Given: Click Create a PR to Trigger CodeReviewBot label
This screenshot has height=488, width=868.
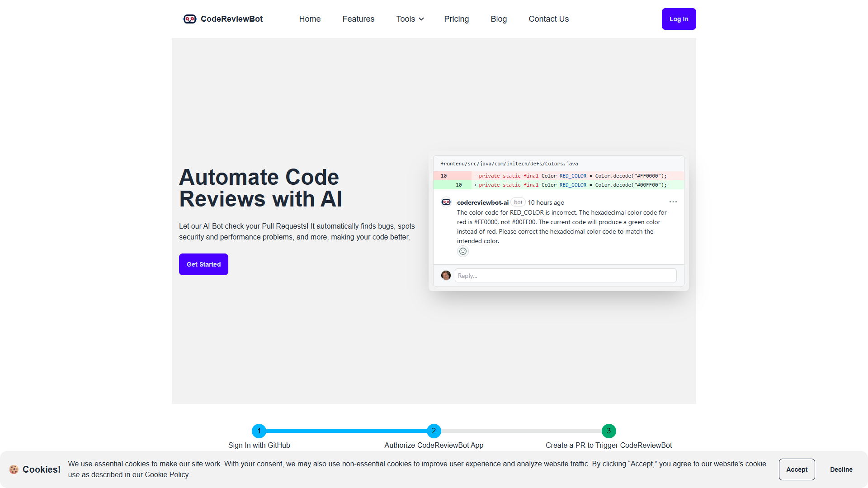Looking at the screenshot, I should (x=609, y=445).
